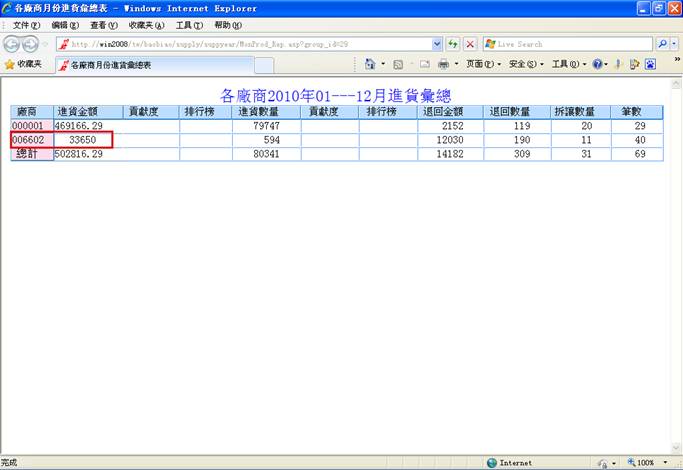The width and height of the screenshot is (683, 470).
Task: Select the 各廠商月份進貨彙總表 tab
Action: click(x=150, y=65)
